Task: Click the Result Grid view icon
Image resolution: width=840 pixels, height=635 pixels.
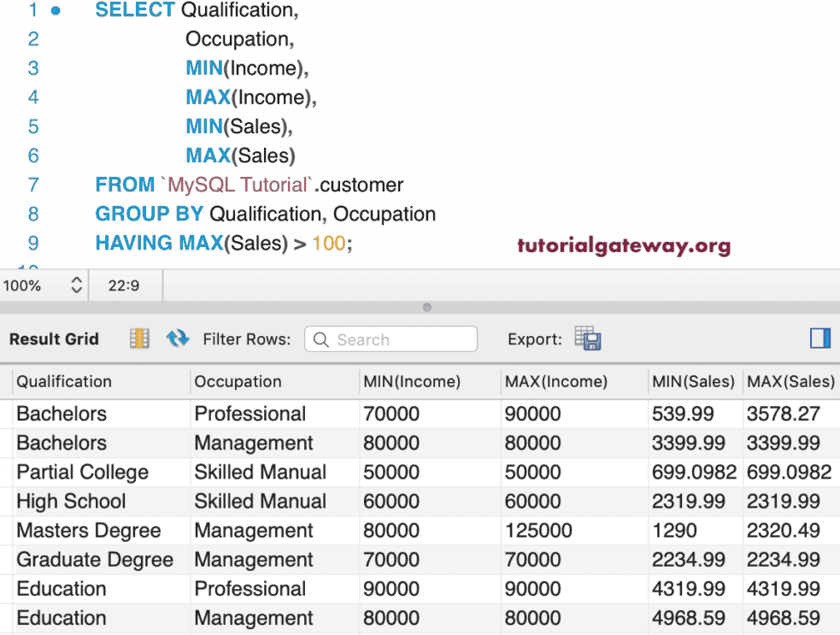Action: pos(138,338)
